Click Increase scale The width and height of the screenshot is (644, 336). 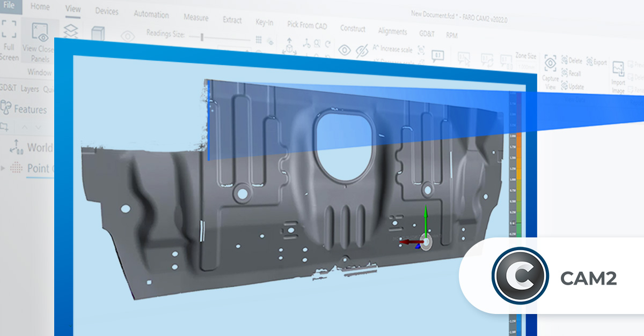(x=392, y=49)
